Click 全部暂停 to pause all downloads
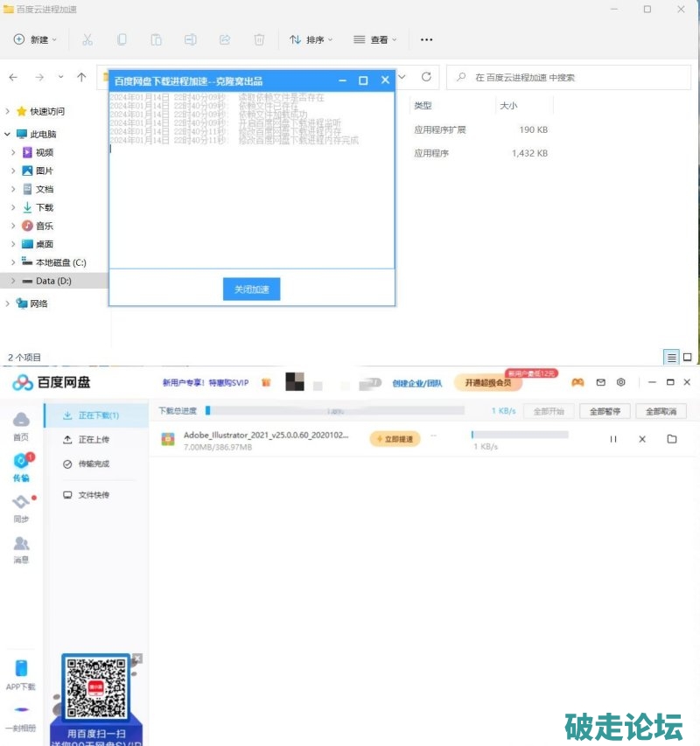The image size is (700, 746). [605, 411]
